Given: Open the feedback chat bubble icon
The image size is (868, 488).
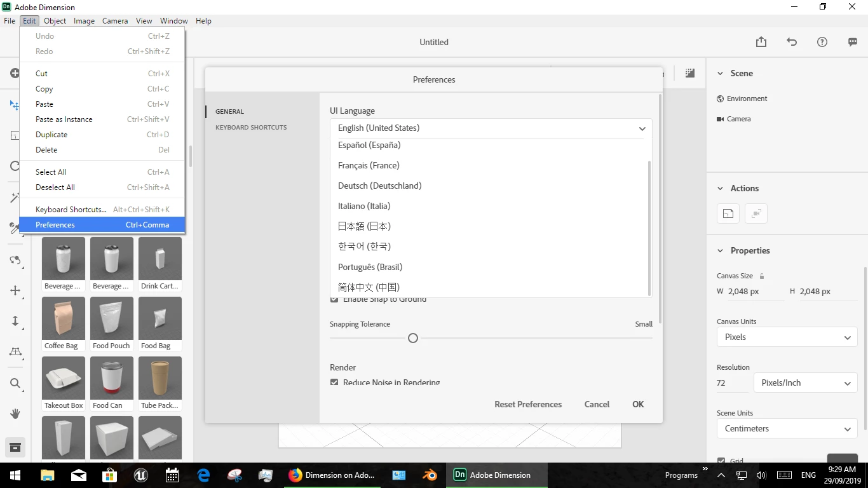Looking at the screenshot, I should pyautogui.click(x=853, y=42).
